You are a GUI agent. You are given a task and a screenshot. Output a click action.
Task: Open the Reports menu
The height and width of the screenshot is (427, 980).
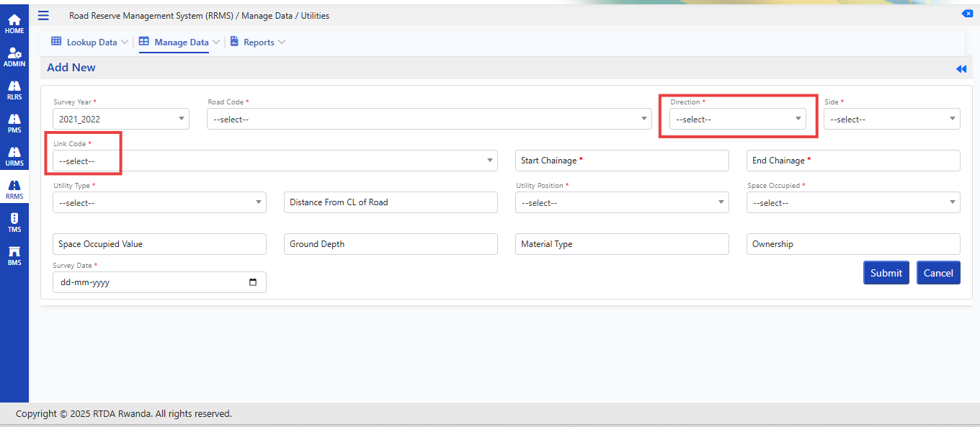pyautogui.click(x=258, y=42)
